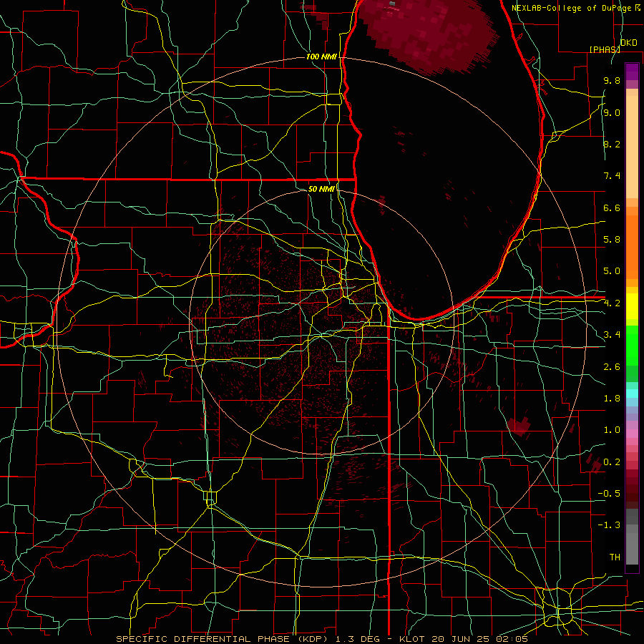
Task: Select the 2.6 value on color scale
Action: click(612, 367)
